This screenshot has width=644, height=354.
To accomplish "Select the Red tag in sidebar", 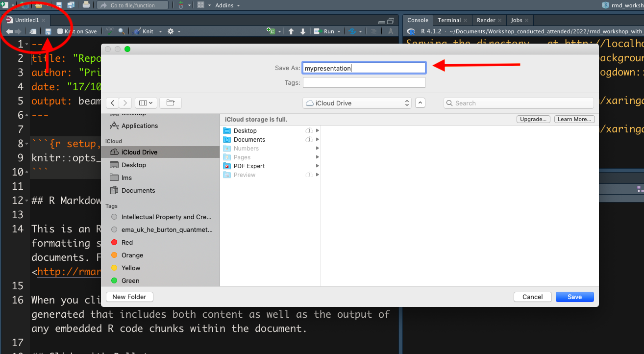I will [x=127, y=242].
